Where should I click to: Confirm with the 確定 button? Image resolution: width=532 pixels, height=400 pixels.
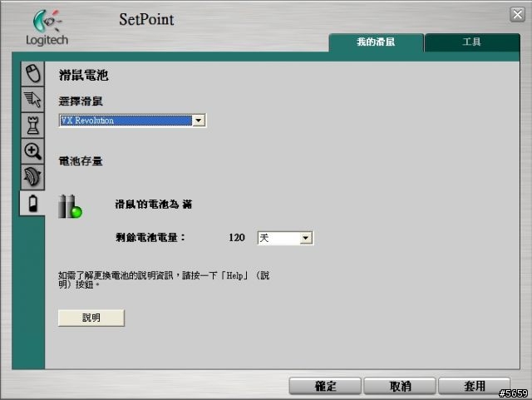click(x=325, y=386)
